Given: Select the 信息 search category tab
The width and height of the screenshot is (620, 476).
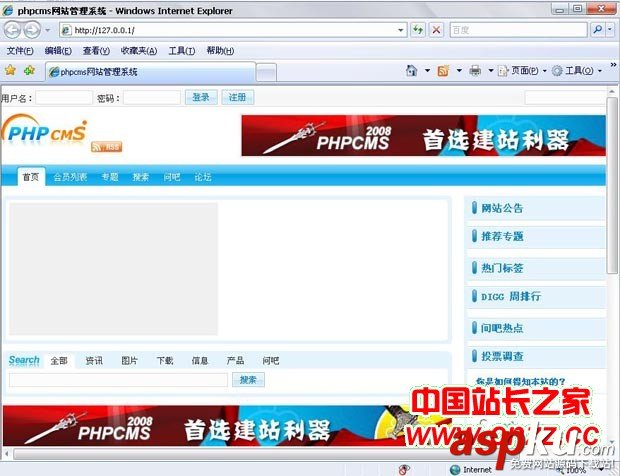Looking at the screenshot, I should pos(200,361).
